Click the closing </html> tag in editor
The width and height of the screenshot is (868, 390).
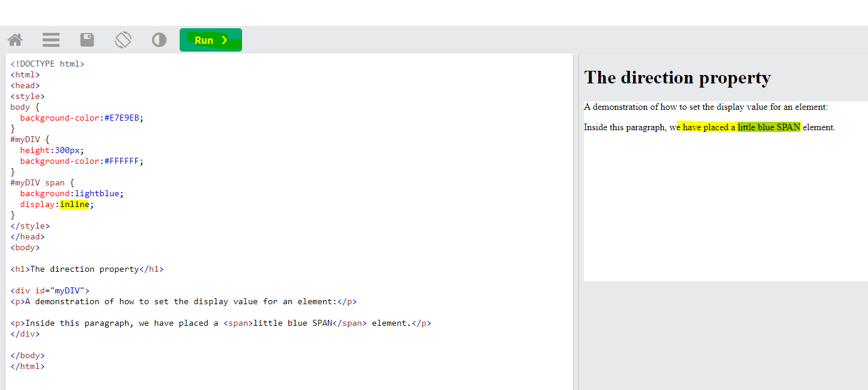point(28,367)
